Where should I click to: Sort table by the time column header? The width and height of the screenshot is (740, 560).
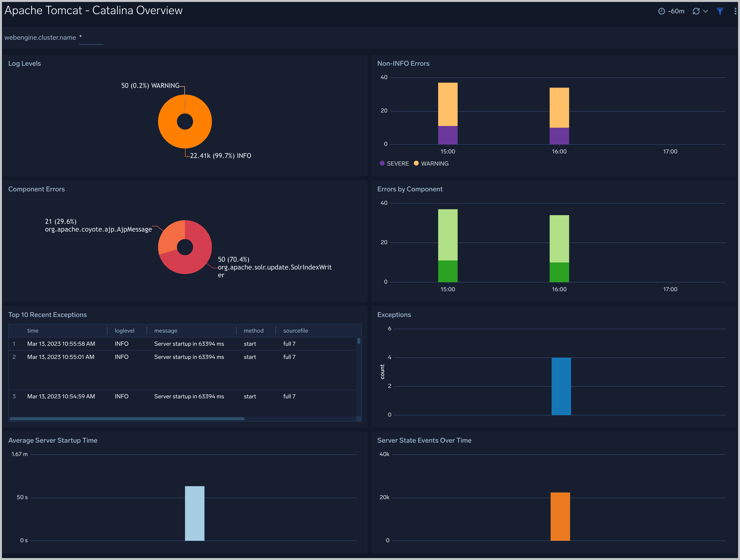tap(33, 331)
